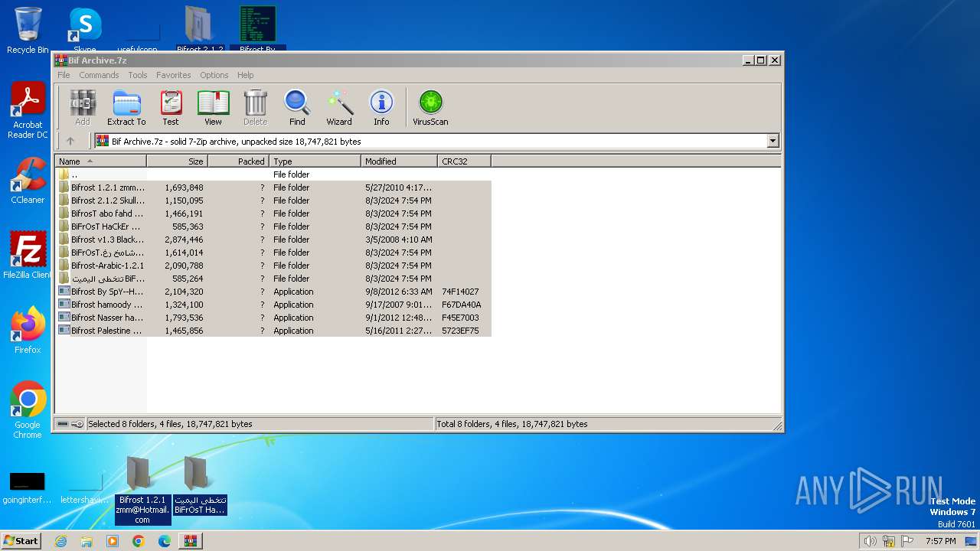Image resolution: width=980 pixels, height=551 pixels.
Task: Click the Find magnifier toolbar icon
Action: [297, 107]
